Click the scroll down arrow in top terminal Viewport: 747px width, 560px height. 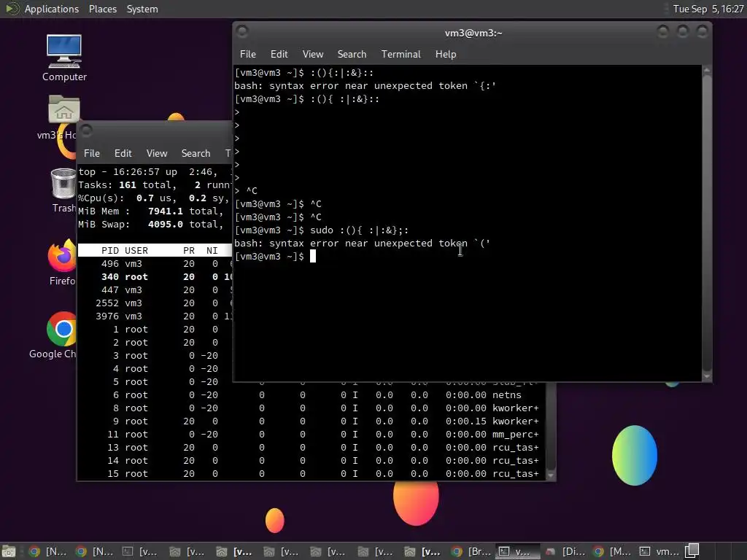point(551,475)
